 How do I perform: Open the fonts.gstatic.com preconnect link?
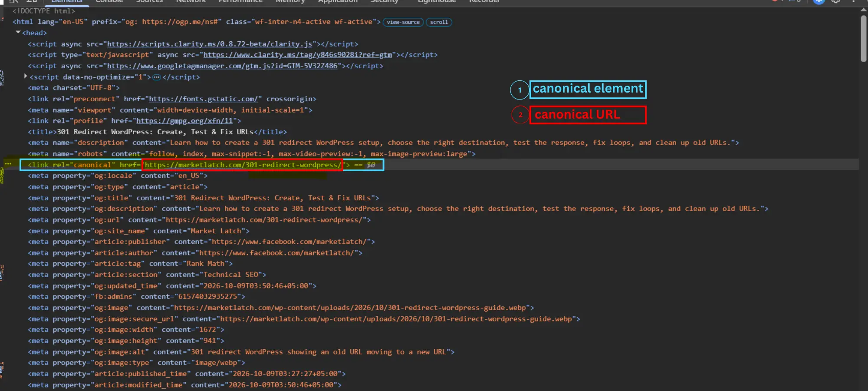click(203, 99)
